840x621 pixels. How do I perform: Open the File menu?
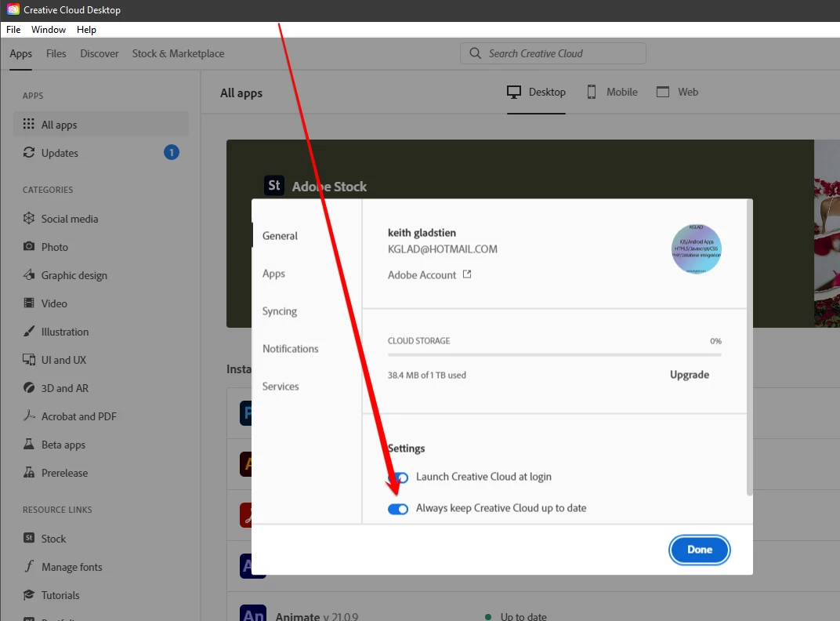[13, 30]
